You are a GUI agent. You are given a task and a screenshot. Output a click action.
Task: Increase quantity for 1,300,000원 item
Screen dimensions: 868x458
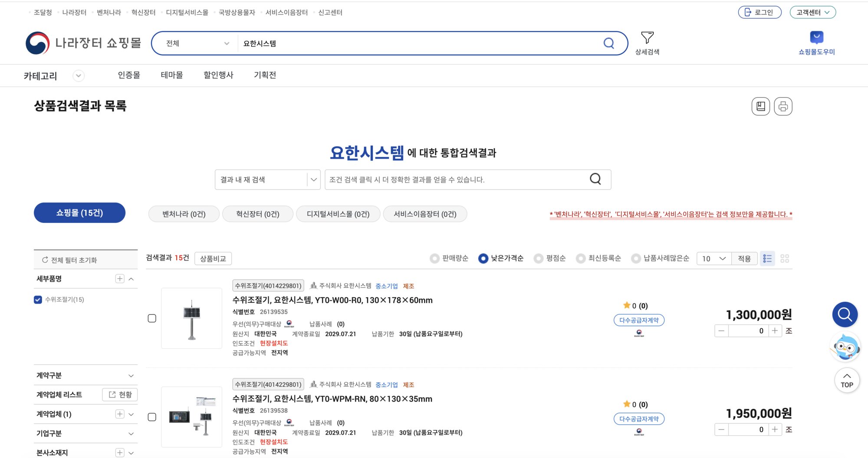775,330
